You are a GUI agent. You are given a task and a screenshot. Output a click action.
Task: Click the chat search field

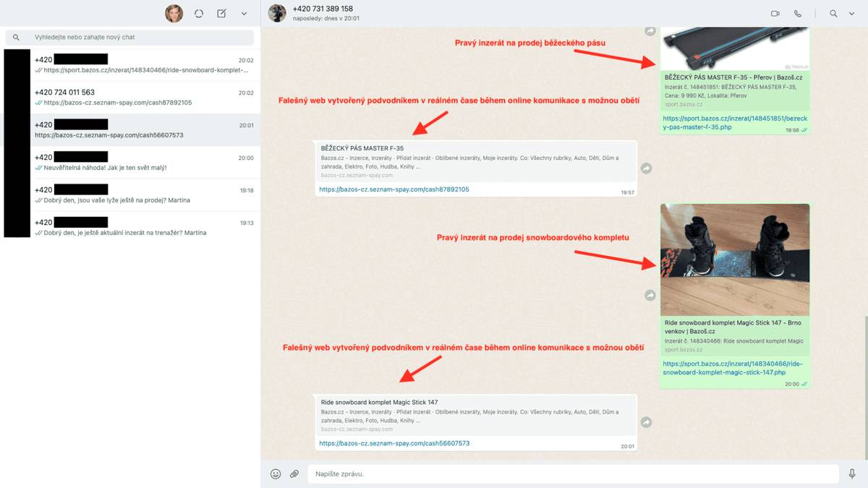pyautogui.click(x=130, y=37)
